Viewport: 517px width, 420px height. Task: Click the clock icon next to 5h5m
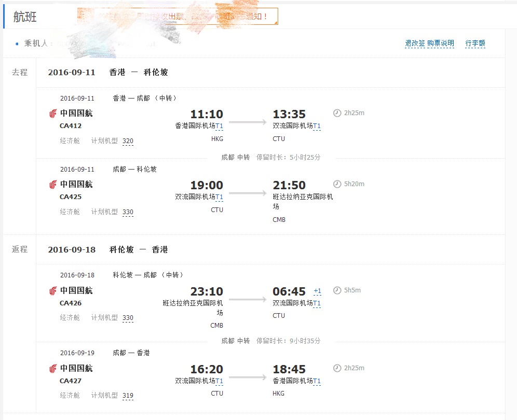point(337,290)
